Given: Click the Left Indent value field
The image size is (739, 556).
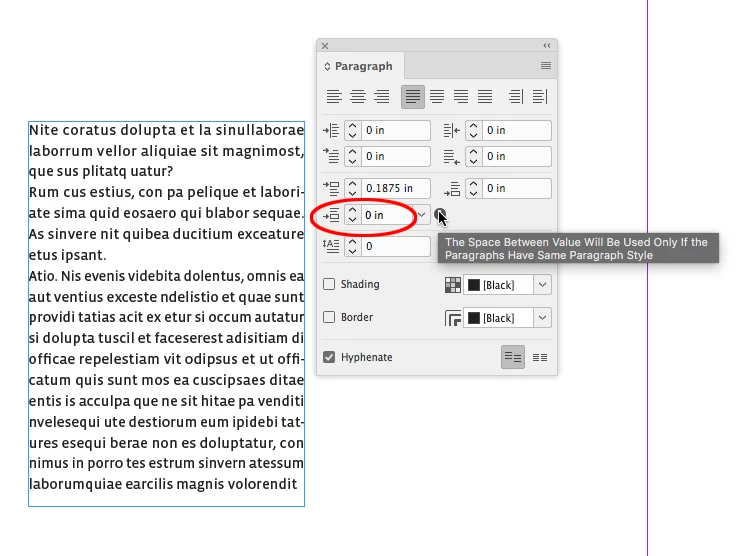Looking at the screenshot, I should (x=395, y=130).
